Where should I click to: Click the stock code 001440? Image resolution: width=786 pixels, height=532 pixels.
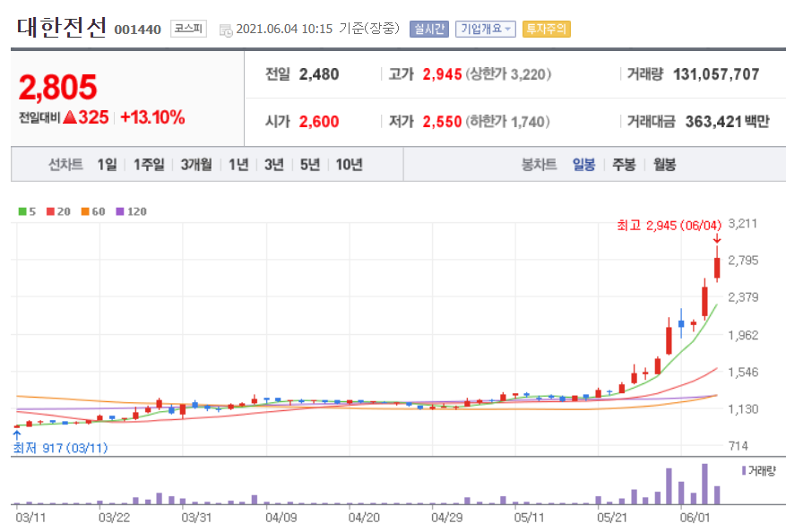(138, 30)
